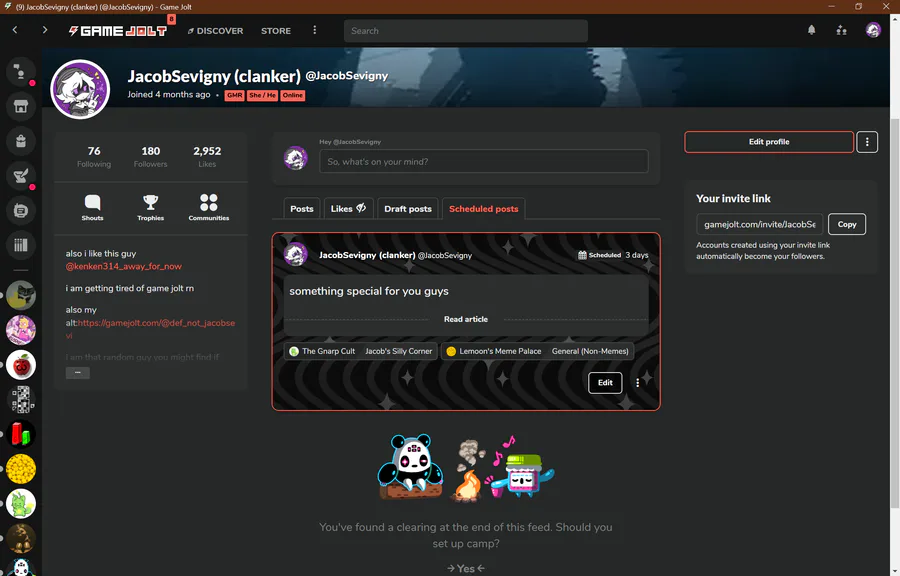View the 2,952 Likes count
This screenshot has width=900, height=576.
tap(207, 157)
